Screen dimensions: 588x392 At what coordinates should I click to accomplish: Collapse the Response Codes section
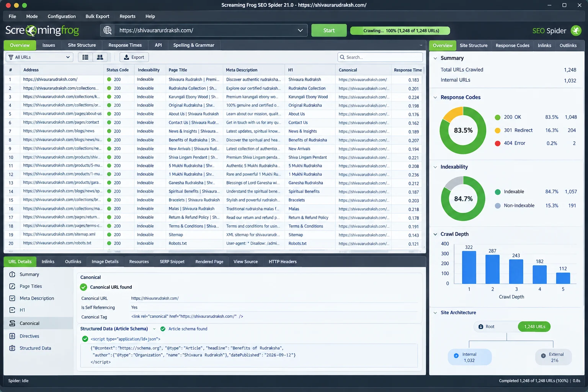[x=435, y=97]
